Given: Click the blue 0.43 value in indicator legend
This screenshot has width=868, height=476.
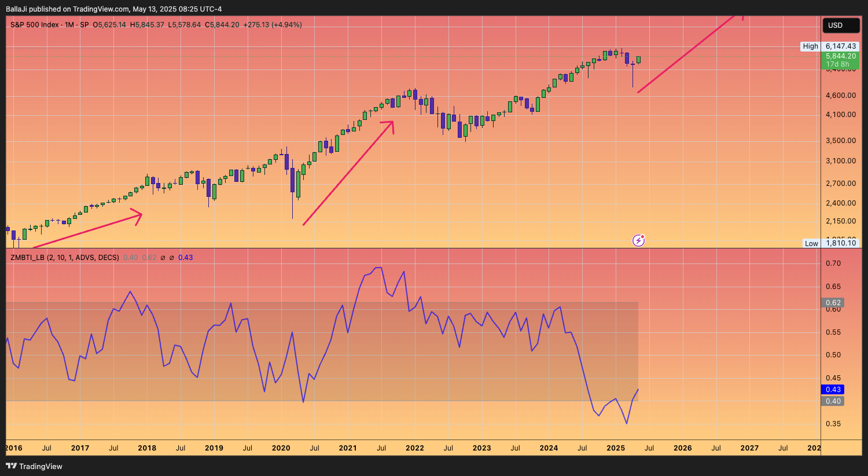Looking at the screenshot, I should [x=186, y=258].
